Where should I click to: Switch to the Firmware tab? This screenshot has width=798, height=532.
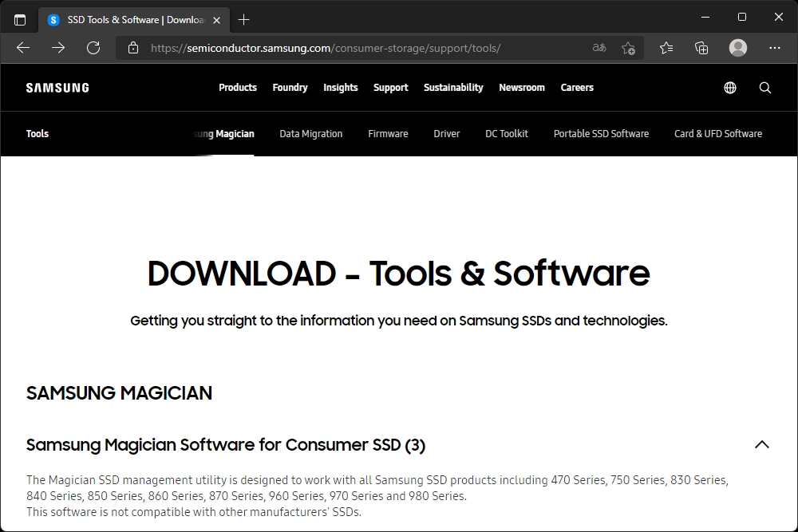(388, 134)
